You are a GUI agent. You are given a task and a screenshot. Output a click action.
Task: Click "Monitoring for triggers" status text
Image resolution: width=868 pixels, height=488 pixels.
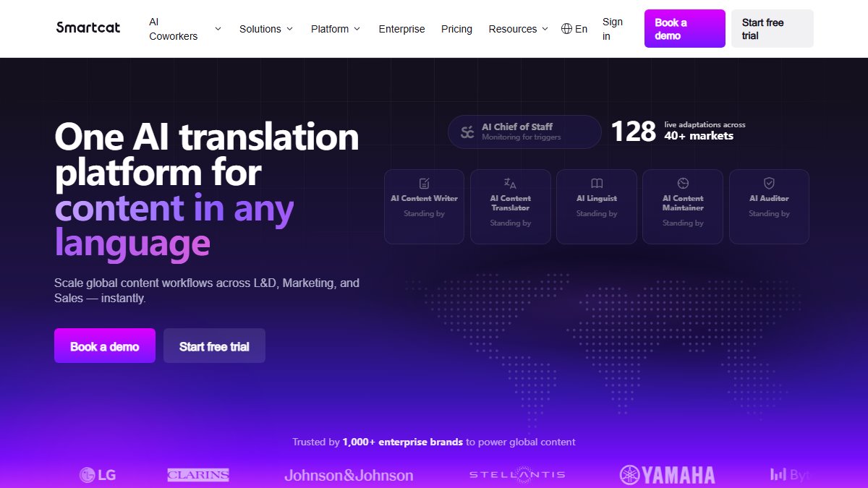[x=521, y=137]
